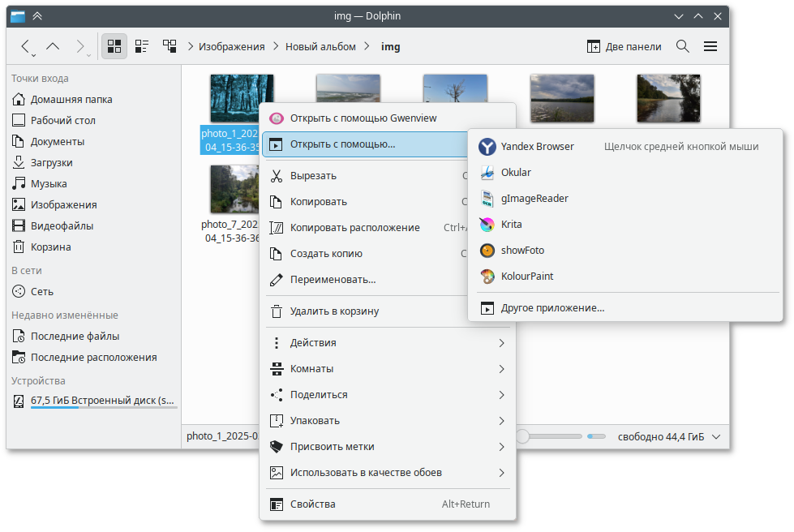
Task: Open image with Okular
Action: pos(516,173)
